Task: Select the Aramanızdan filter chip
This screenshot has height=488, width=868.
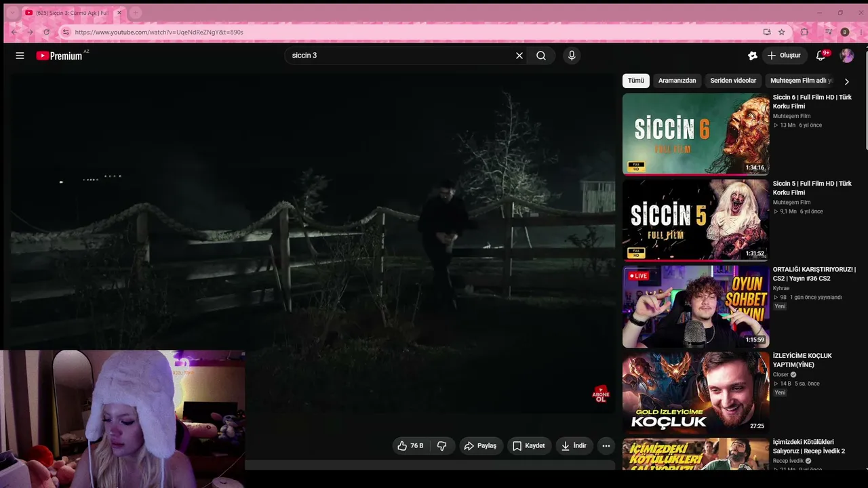Action: (677, 81)
